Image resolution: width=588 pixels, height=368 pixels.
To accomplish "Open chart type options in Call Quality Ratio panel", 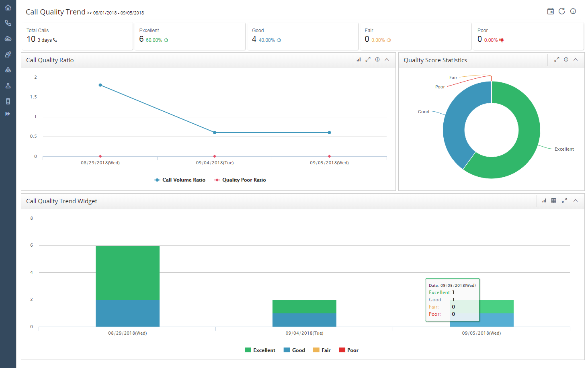I will point(359,59).
